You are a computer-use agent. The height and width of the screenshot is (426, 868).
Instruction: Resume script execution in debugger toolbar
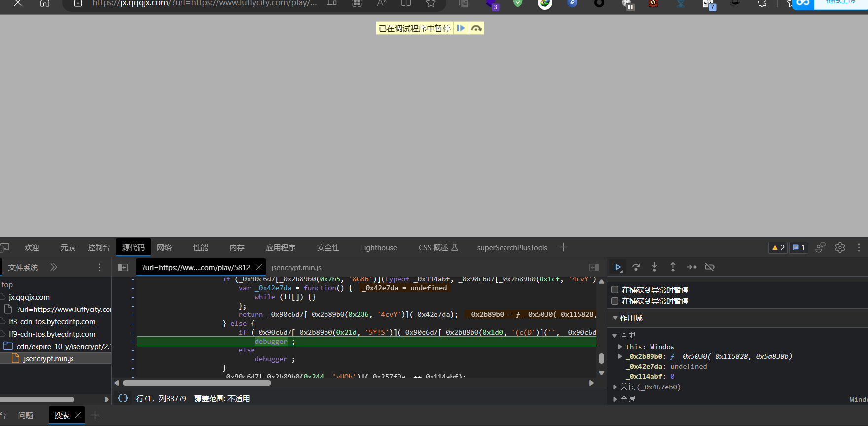617,267
